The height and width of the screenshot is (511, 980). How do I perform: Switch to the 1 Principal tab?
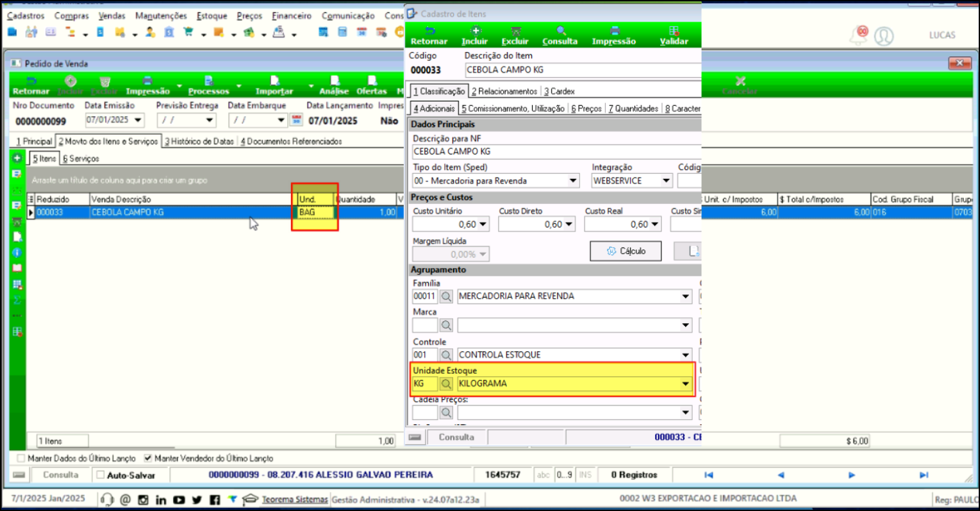(35, 141)
